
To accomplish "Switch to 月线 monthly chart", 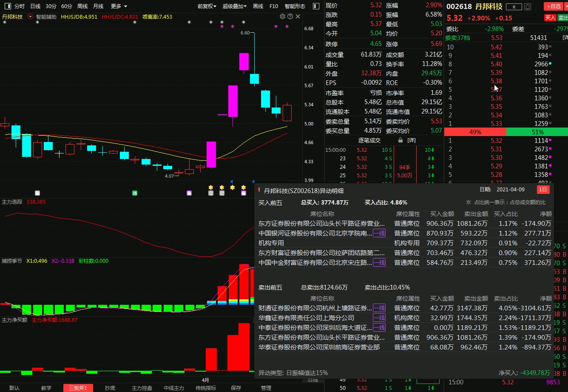I will point(98,6).
